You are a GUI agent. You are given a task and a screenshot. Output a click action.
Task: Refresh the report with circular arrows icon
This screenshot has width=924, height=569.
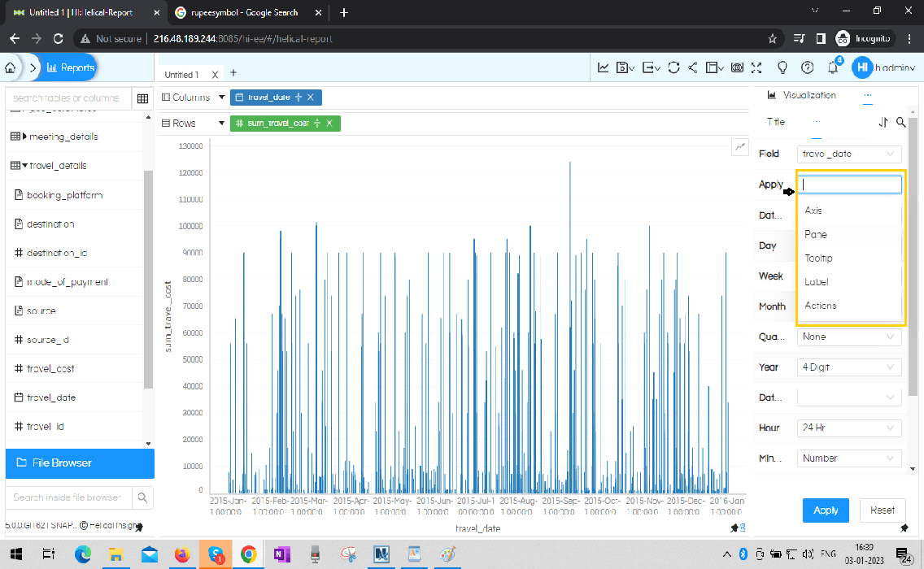(x=673, y=67)
